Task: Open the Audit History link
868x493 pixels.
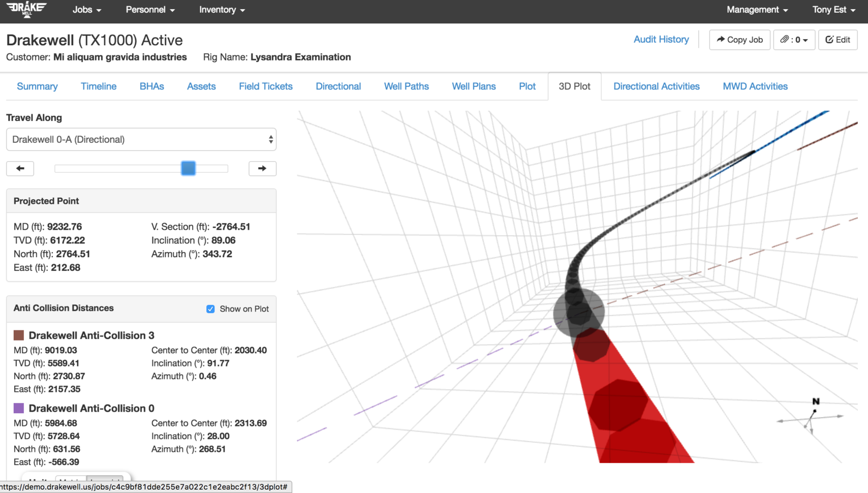Action: click(x=661, y=39)
